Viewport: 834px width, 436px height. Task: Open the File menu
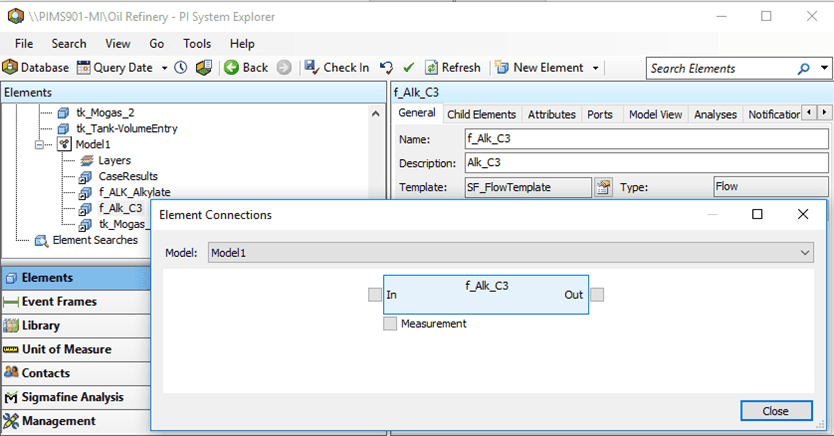coord(24,44)
